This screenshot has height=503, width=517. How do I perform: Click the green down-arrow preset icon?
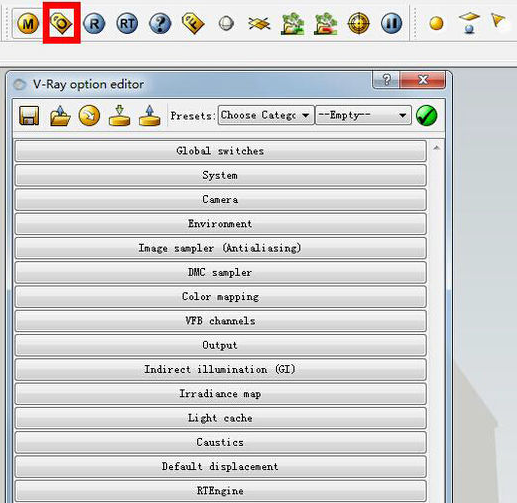point(120,116)
